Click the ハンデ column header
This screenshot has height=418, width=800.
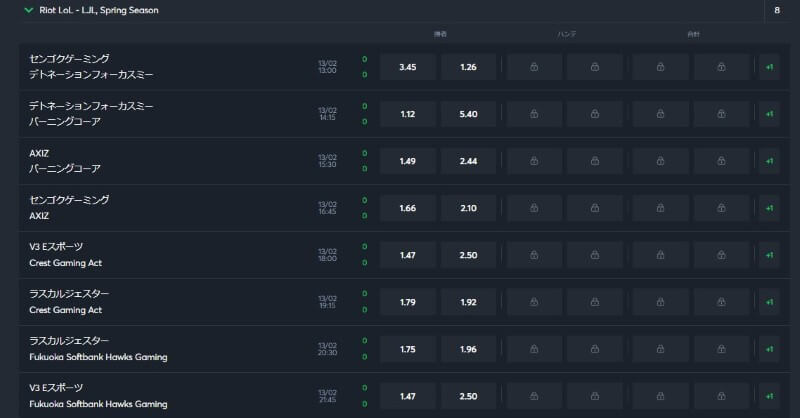click(x=566, y=34)
